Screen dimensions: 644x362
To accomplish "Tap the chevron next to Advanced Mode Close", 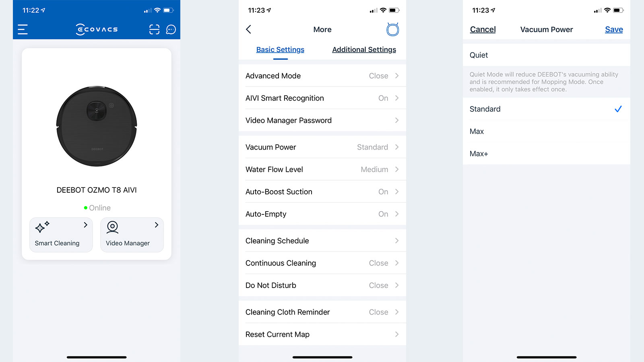I will (397, 76).
